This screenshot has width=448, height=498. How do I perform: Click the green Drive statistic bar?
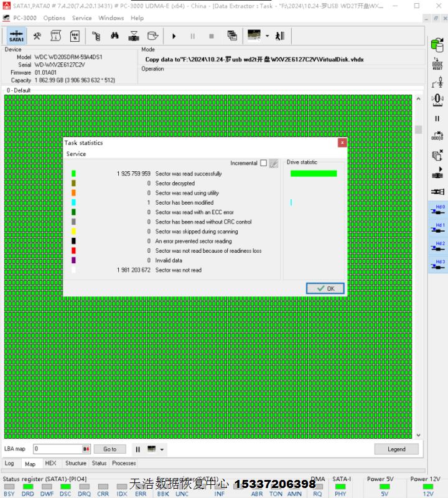(314, 174)
